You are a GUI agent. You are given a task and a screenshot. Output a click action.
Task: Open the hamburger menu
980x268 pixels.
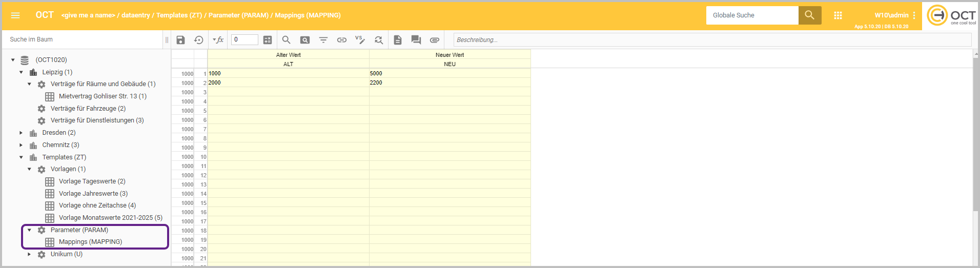15,15
